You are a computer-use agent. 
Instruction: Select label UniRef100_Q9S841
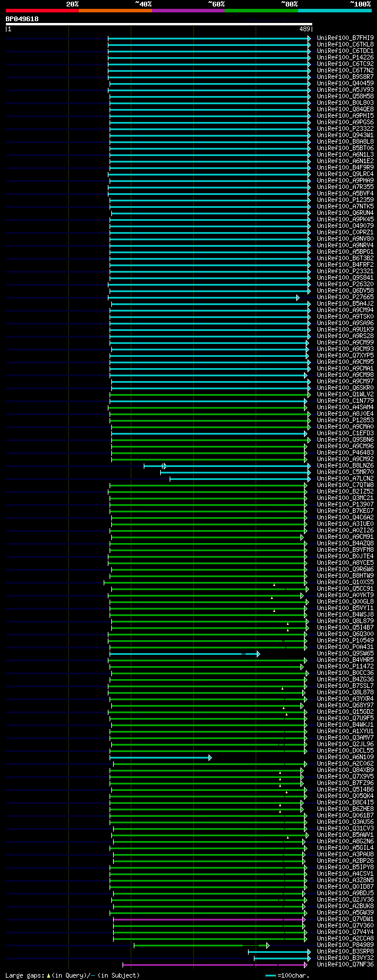[x=345, y=277]
